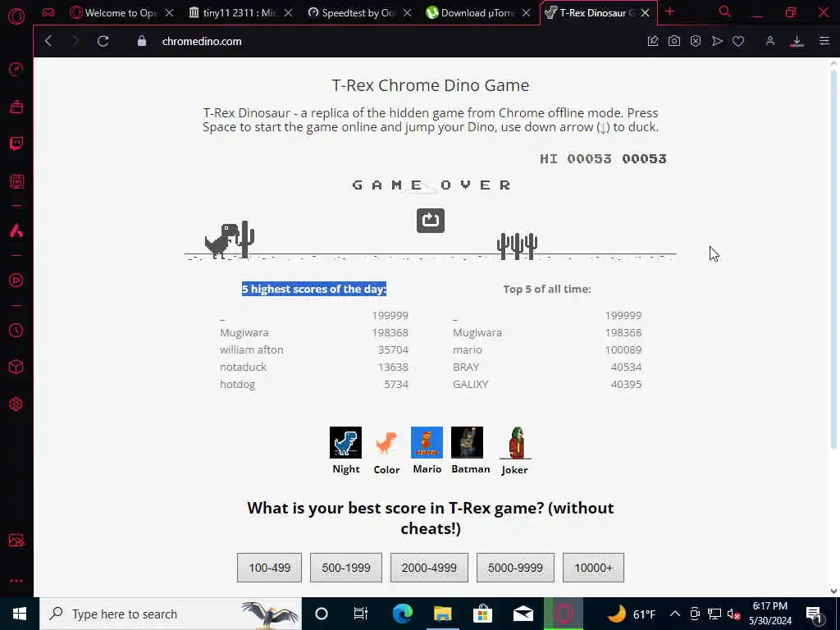Click the chip-shaped sidebar icon below Twitch
The image size is (840, 630).
(16, 181)
